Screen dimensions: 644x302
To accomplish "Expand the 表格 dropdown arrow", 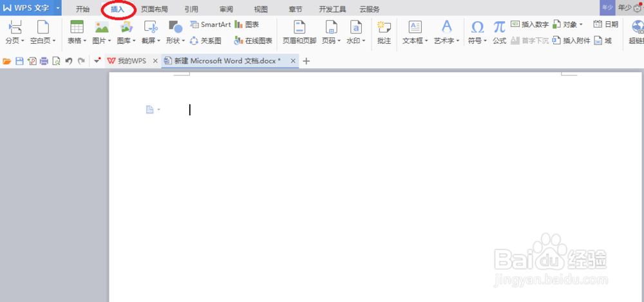I will click(84, 41).
